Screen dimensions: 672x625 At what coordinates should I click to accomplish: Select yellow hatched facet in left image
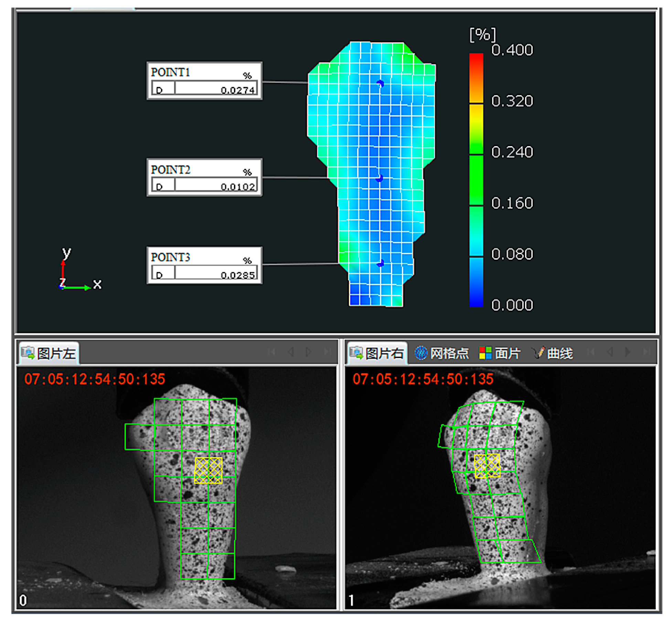[x=208, y=470]
